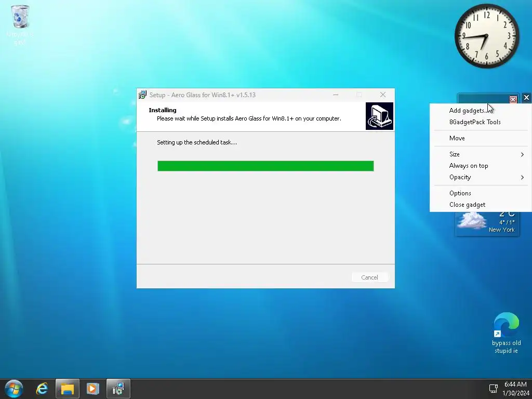
Task: Open the display tray icon near the clock
Action: [x=494, y=389]
